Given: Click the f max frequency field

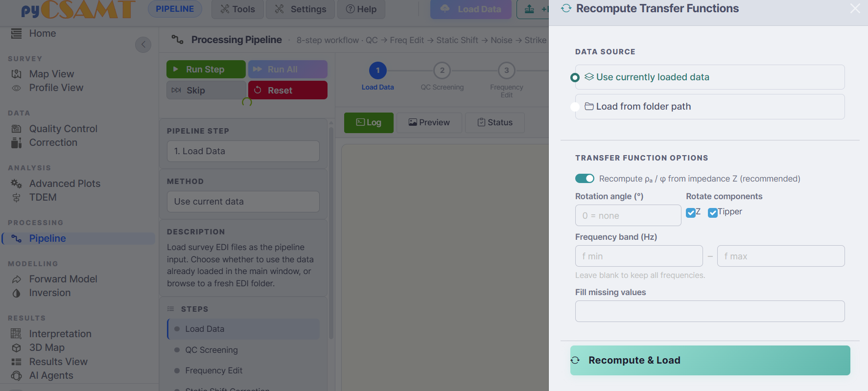Looking at the screenshot, I should 781,256.
